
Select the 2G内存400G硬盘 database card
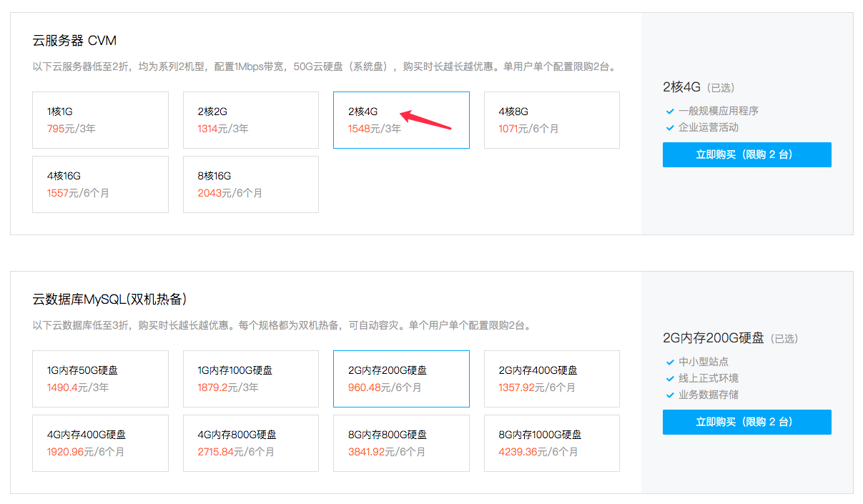coord(551,379)
